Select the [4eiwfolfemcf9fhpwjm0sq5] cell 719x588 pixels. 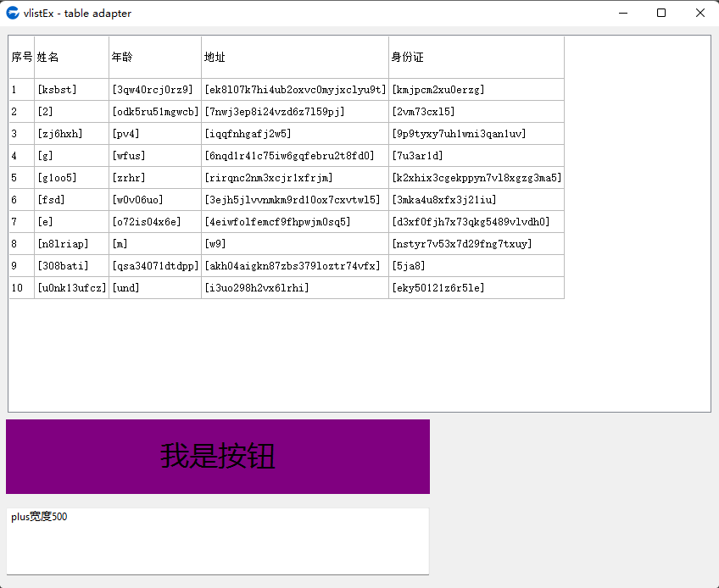295,221
